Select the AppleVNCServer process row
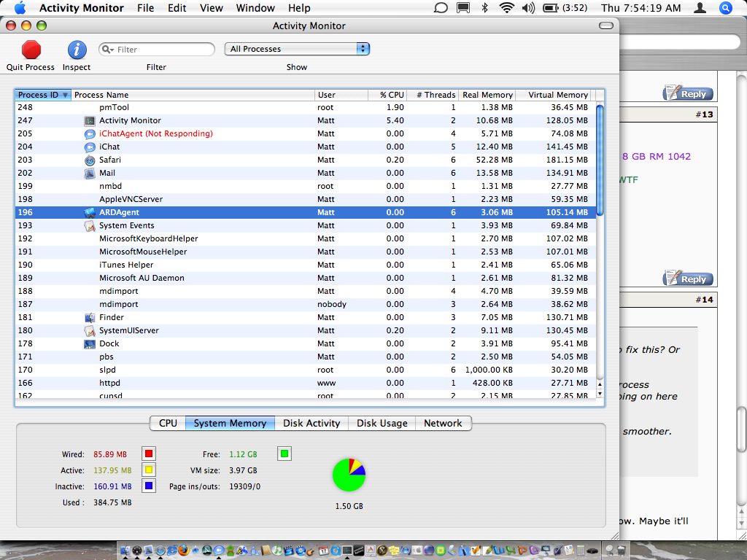 (306, 200)
